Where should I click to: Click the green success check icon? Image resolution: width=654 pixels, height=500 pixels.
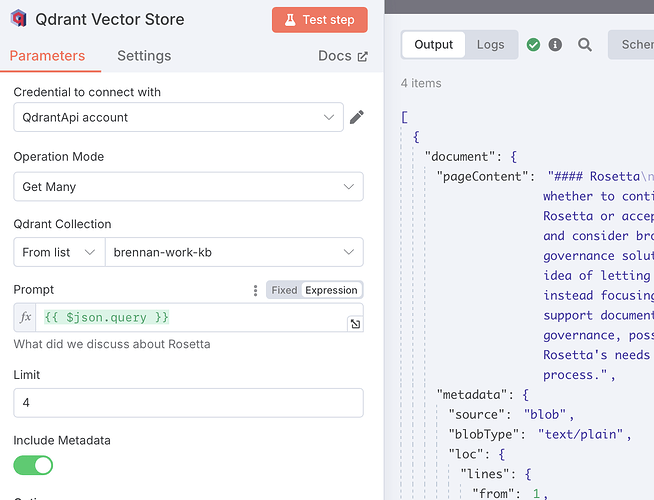[x=533, y=44]
